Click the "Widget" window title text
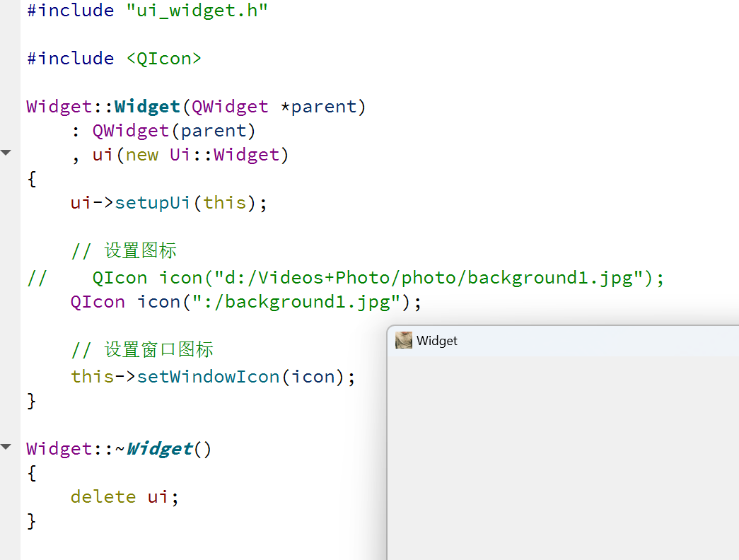 click(437, 341)
